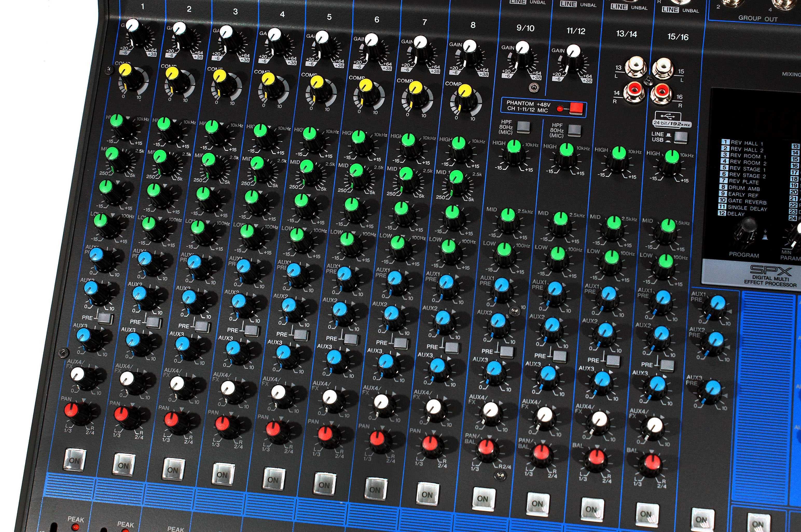Click program 1 'REV HALL 1' text
Viewport: 801px width, 532px height.
[x=747, y=143]
